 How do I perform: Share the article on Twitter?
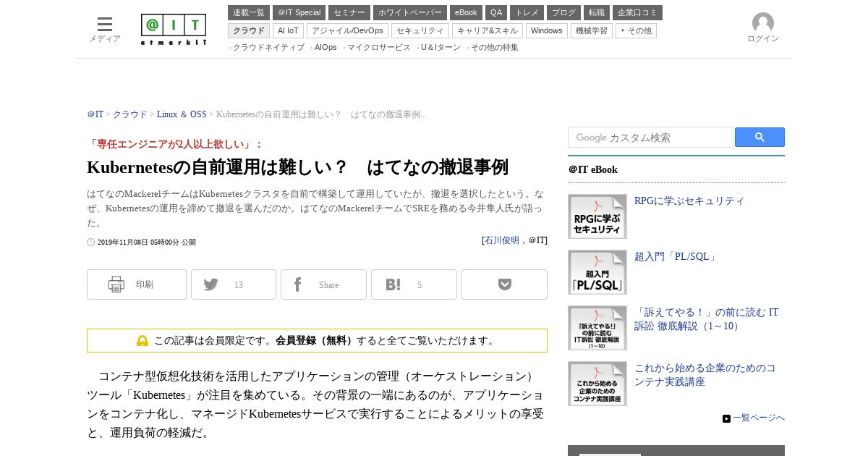click(234, 284)
